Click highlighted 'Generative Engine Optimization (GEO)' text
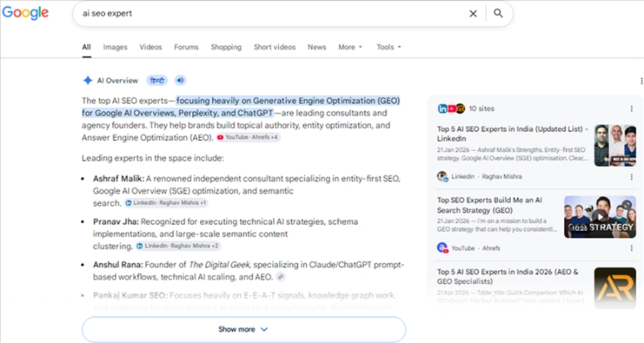The height and width of the screenshot is (343, 644). [326, 100]
